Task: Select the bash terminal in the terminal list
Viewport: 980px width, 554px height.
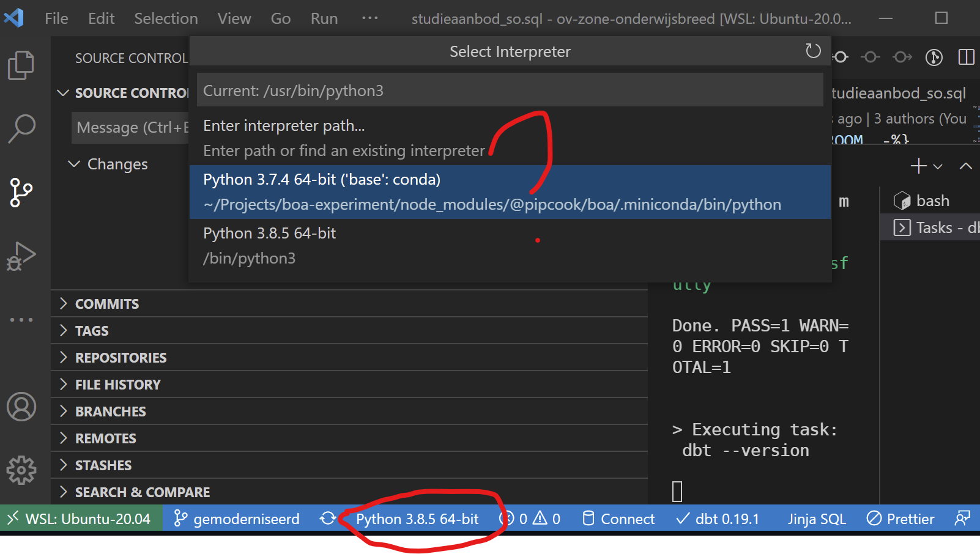Action: tap(930, 200)
